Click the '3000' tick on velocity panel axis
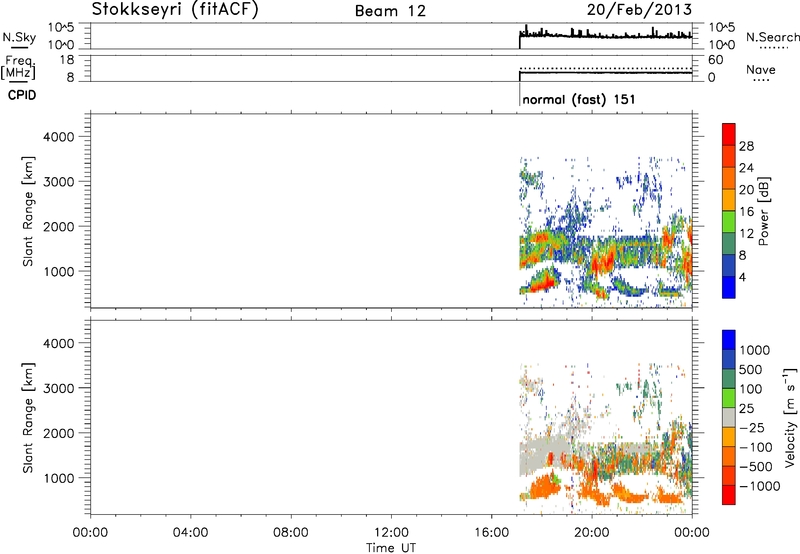The width and height of the screenshot is (800, 554). coord(58,388)
